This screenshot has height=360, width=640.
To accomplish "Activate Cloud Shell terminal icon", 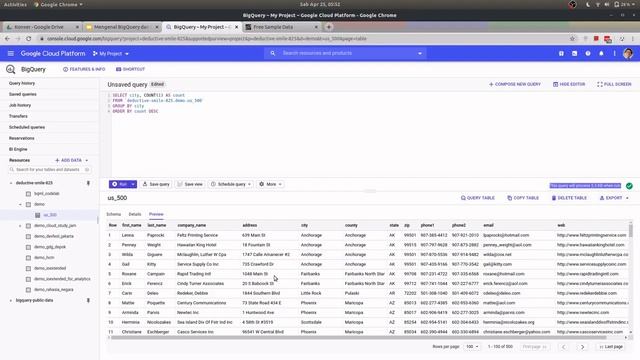I will pyautogui.click(x=574, y=53).
